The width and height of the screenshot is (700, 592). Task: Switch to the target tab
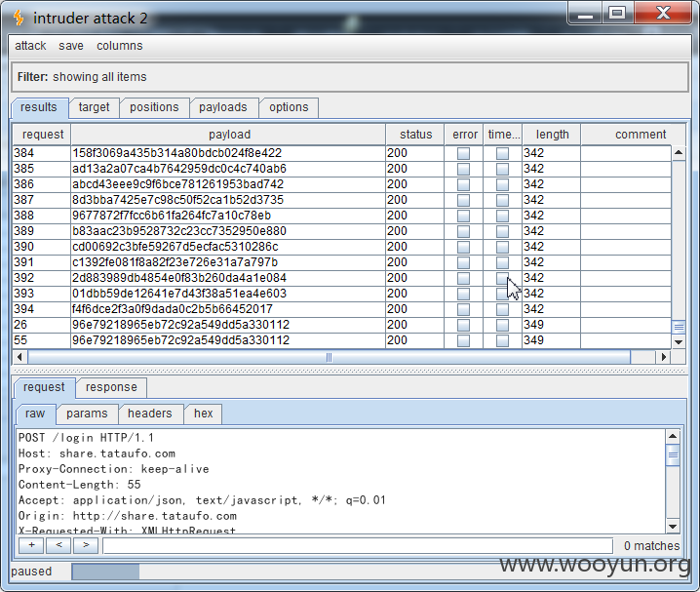(94, 107)
